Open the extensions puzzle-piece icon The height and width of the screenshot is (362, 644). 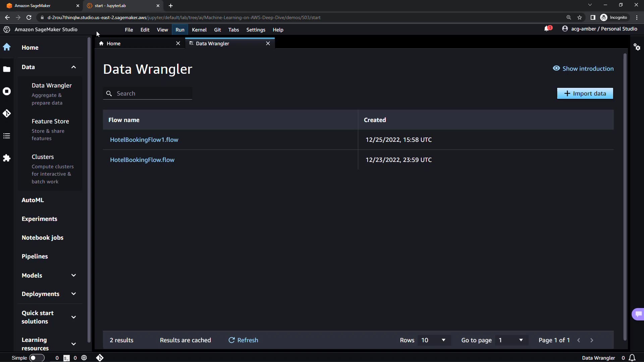point(7,158)
